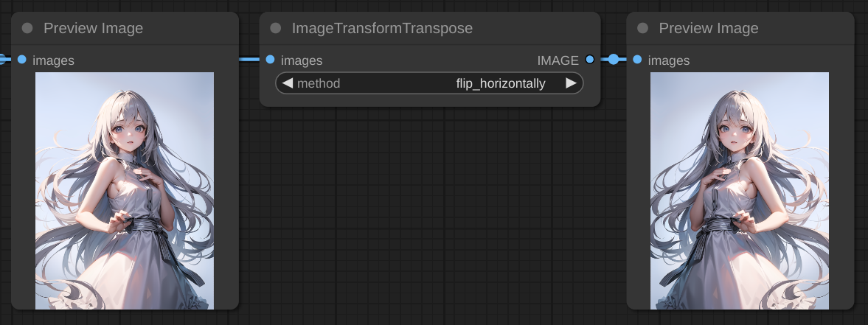This screenshot has width=868, height=325.
Task: Collapse the ImageTransformTranspose node using its gray dot
Action: coord(276,29)
